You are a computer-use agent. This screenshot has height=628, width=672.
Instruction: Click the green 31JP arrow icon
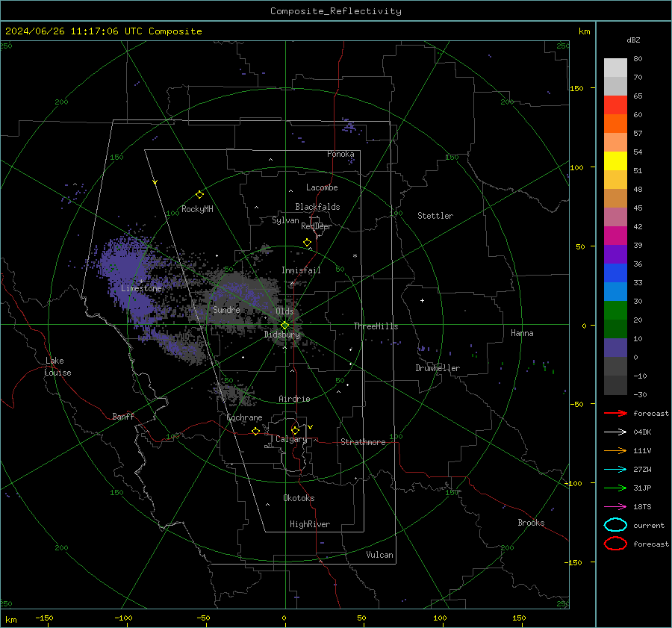pyautogui.click(x=615, y=488)
